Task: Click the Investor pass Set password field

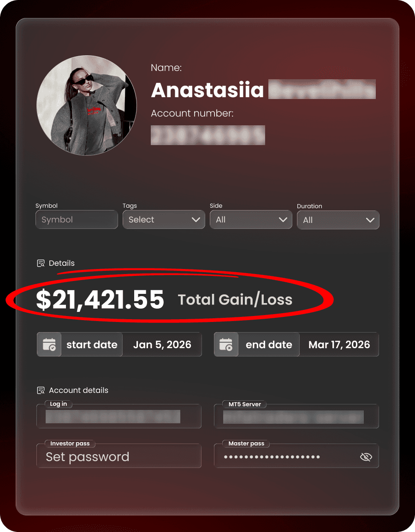Action: point(119,456)
